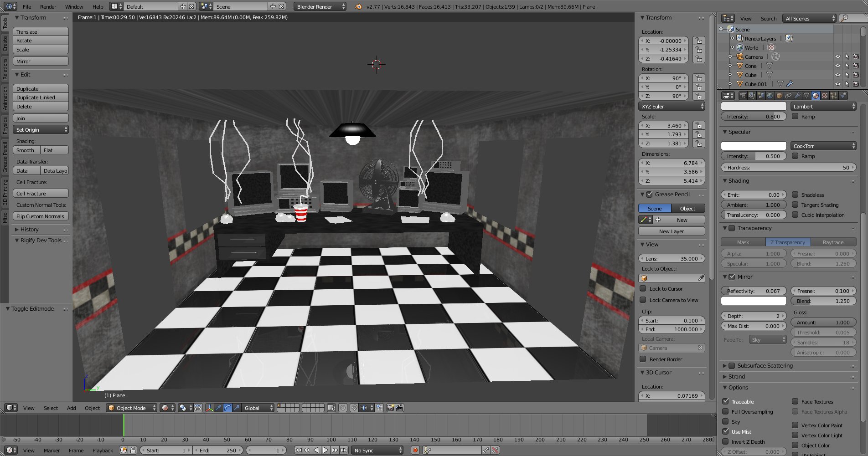Enable Lock Camera to View checkbox
The width and height of the screenshot is (868, 456).
click(643, 300)
